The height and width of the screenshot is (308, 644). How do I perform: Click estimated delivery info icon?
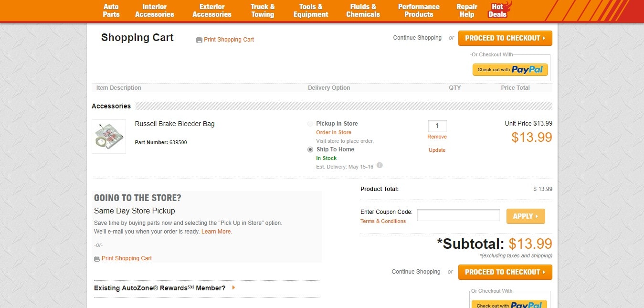point(380,165)
